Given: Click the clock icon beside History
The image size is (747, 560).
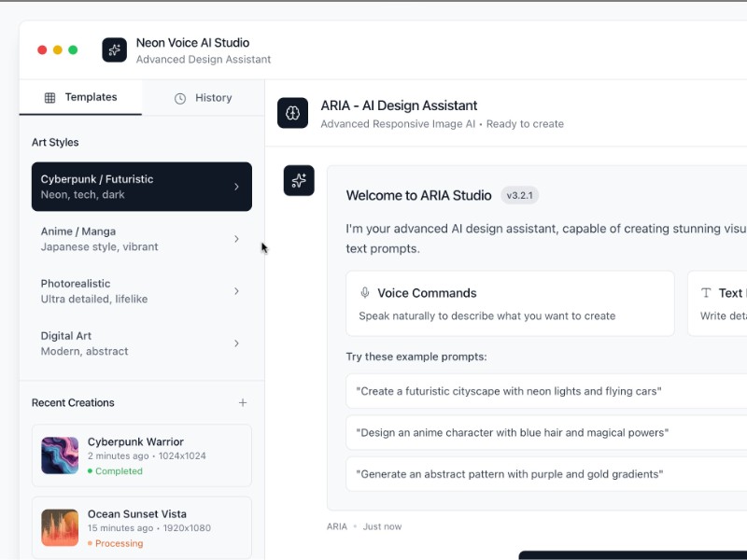Looking at the screenshot, I should point(178,97).
